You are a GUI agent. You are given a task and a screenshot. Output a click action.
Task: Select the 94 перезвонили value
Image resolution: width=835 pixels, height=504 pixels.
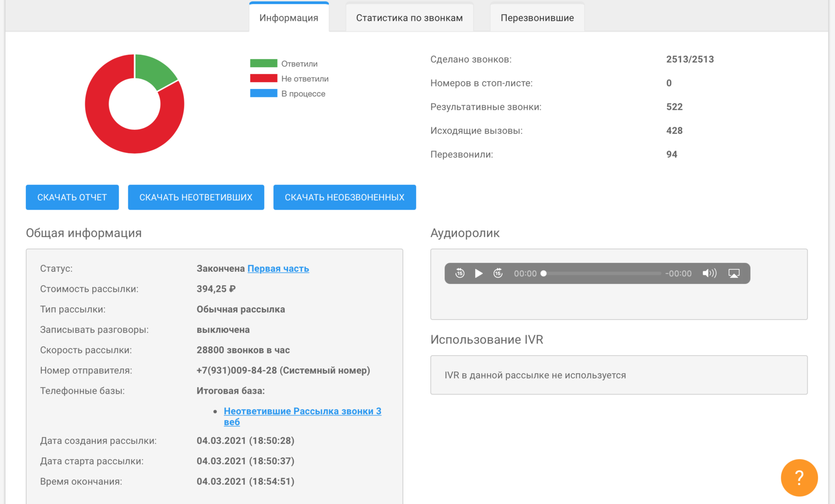click(x=671, y=155)
